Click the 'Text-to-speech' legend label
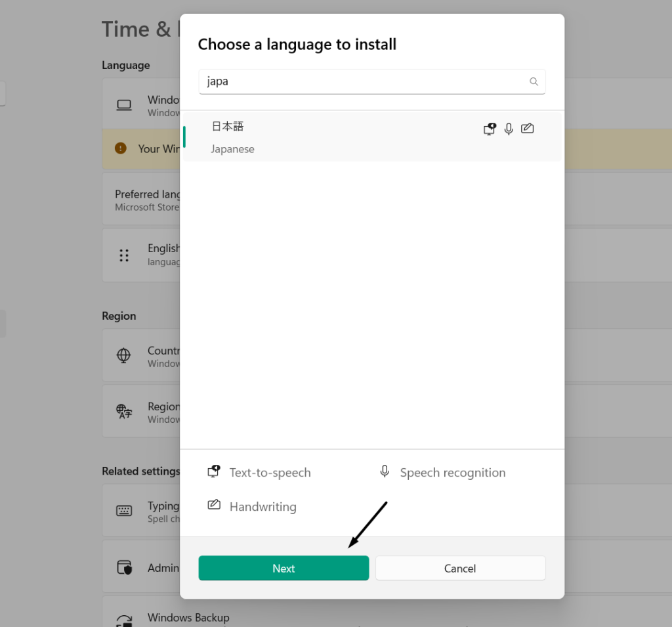The height and width of the screenshot is (627, 672). point(270,473)
